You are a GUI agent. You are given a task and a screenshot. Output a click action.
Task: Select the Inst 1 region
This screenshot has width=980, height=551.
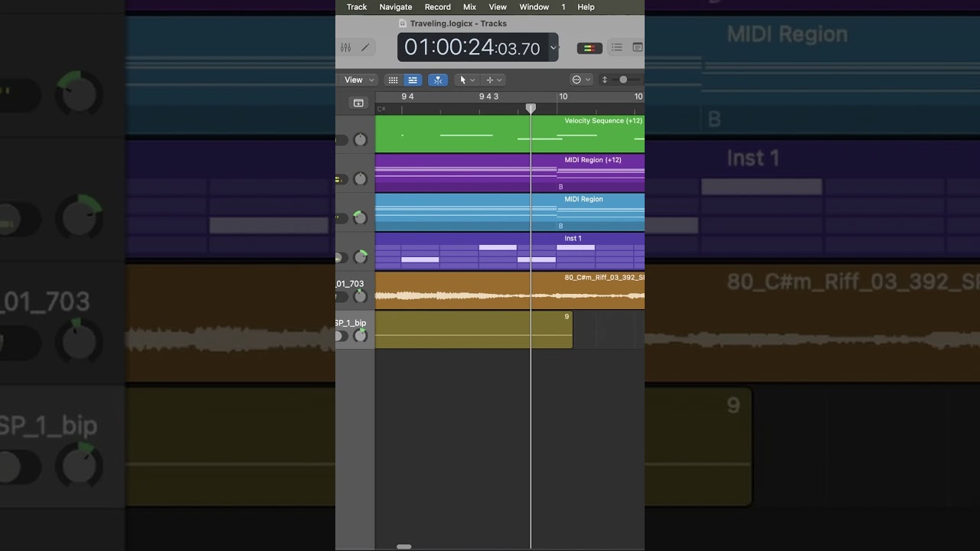[510, 252]
